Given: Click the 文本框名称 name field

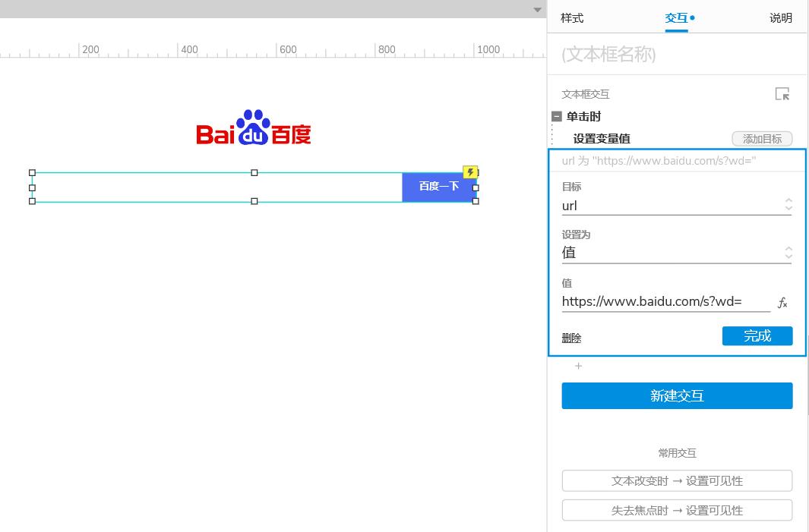Looking at the screenshot, I should [x=676, y=54].
